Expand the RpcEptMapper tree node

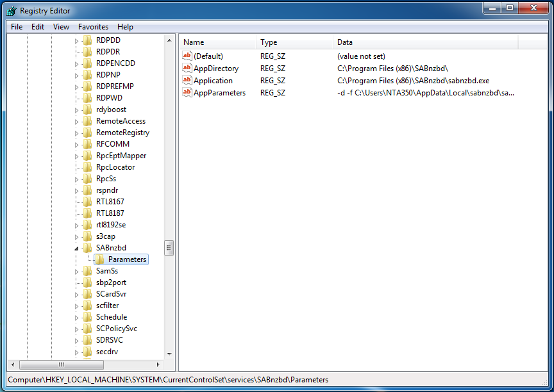[x=76, y=156]
